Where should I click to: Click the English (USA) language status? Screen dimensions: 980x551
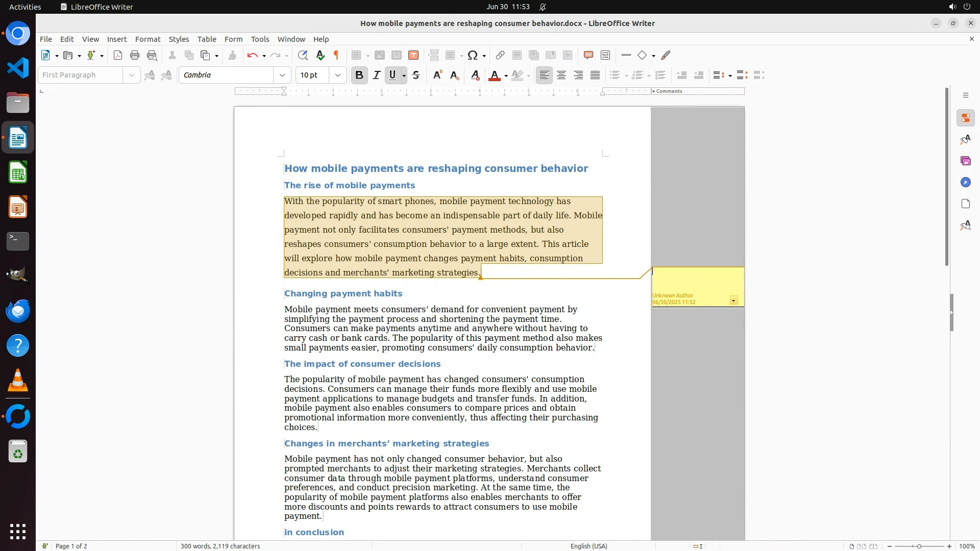(x=589, y=546)
